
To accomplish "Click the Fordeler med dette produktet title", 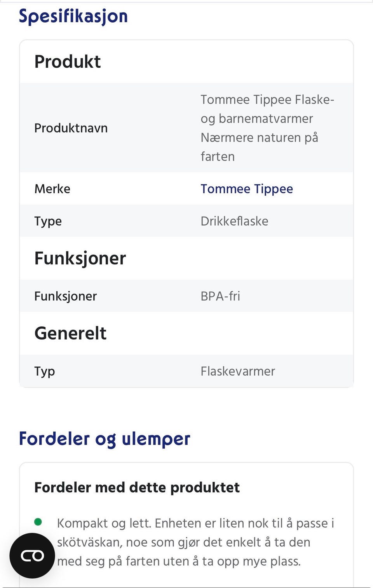I will 137,487.
